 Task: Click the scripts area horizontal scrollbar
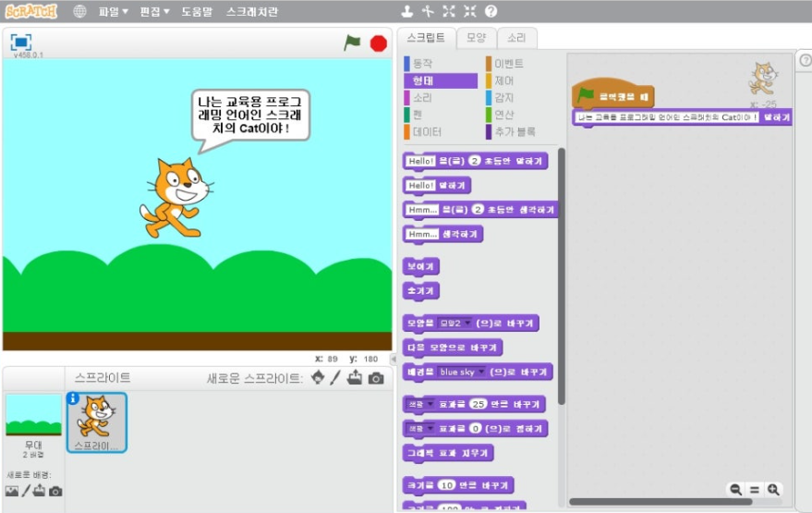tap(661, 502)
